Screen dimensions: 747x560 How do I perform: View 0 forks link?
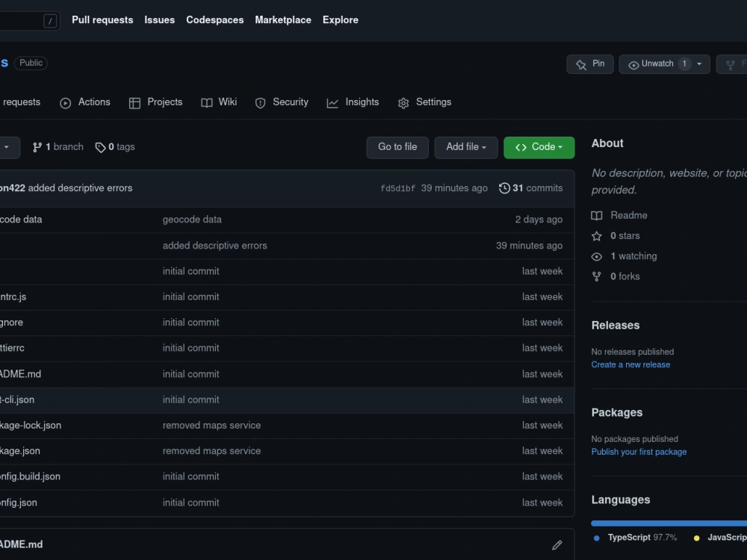coord(625,277)
